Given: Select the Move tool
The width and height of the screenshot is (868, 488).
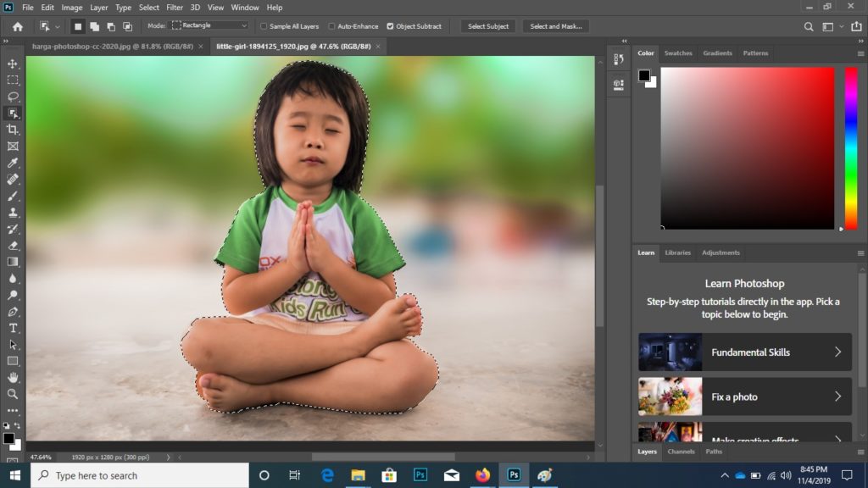Looking at the screenshot, I should [13, 64].
